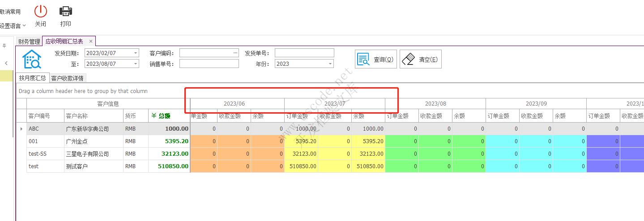Click the house search module icon

[32, 59]
